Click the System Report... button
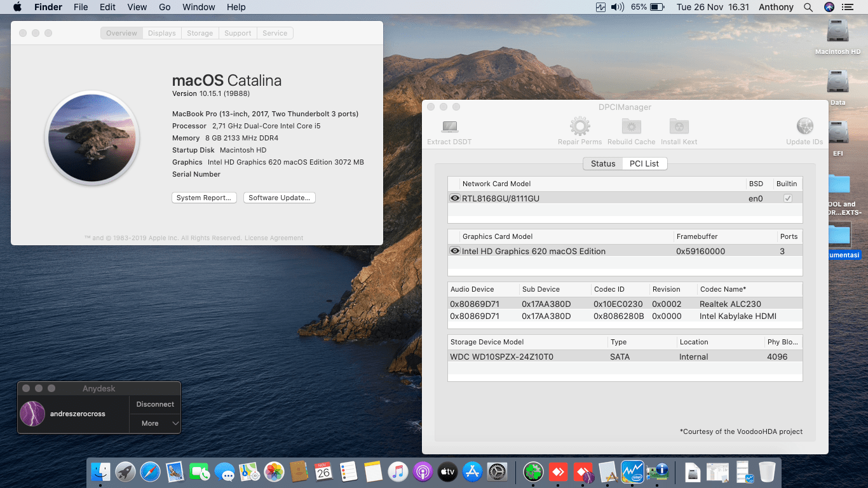Viewport: 868px width, 488px height. click(204, 198)
